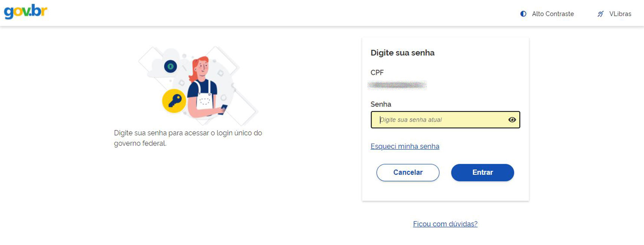The height and width of the screenshot is (245, 644).
Task: Show the password with the eye icon
Action: point(512,120)
